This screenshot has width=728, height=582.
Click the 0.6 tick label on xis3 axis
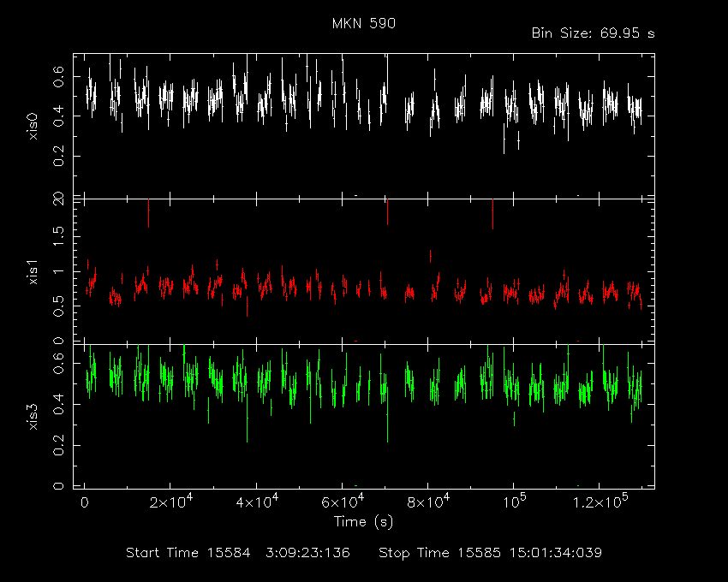[58, 364]
